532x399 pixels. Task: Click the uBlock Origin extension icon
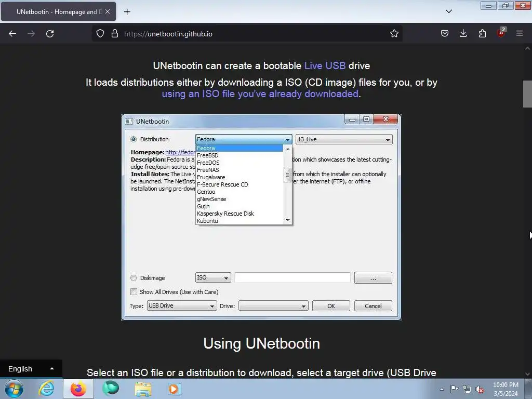pyautogui.click(x=501, y=33)
